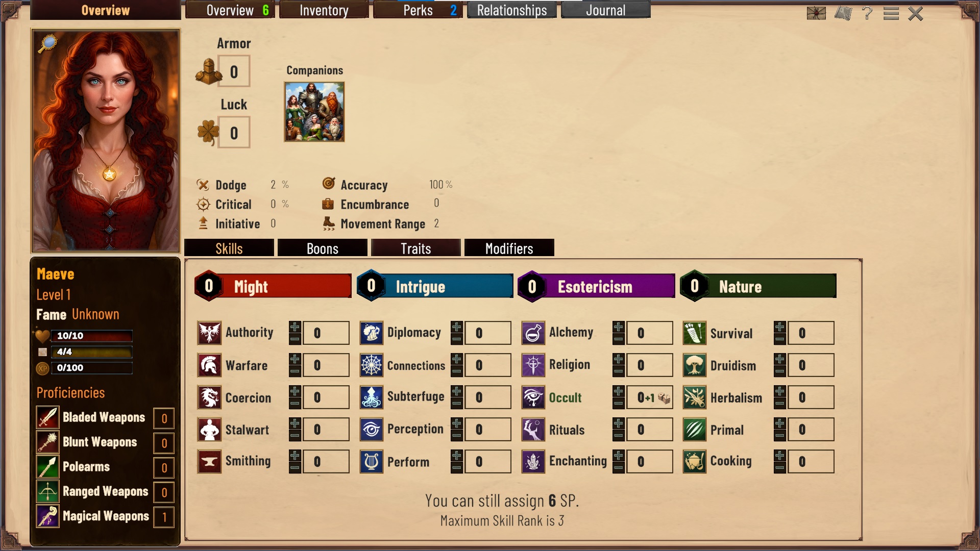Open the hamburger menu icon
The image size is (980, 551).
891,13
